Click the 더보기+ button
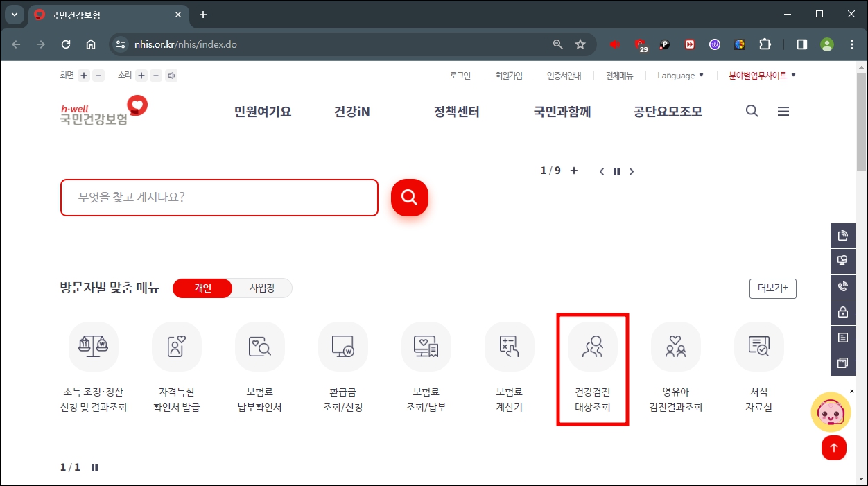Image resolution: width=868 pixels, height=486 pixels. click(x=773, y=288)
